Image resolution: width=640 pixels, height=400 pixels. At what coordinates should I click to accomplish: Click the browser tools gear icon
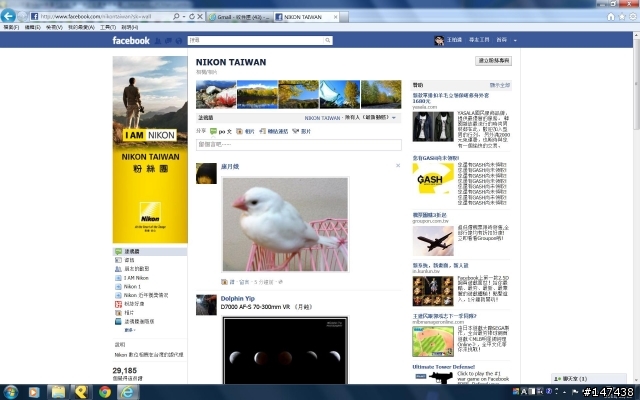(633, 17)
